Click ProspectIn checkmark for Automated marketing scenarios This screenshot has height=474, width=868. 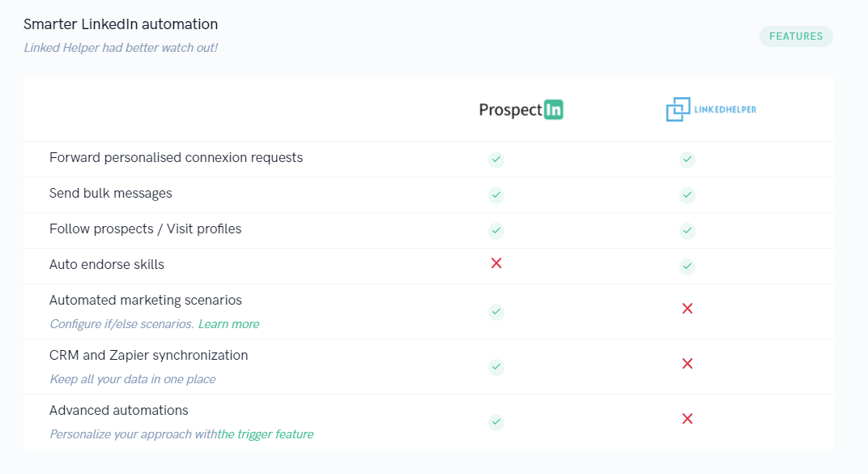click(496, 312)
